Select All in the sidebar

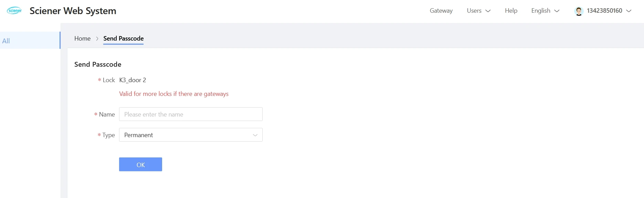(30, 40)
